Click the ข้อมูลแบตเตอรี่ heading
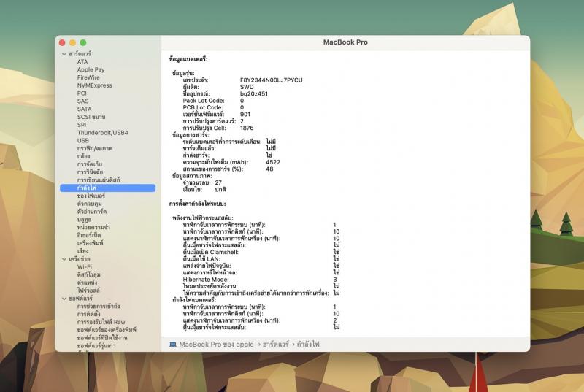The height and width of the screenshot is (392, 584). pos(188,59)
